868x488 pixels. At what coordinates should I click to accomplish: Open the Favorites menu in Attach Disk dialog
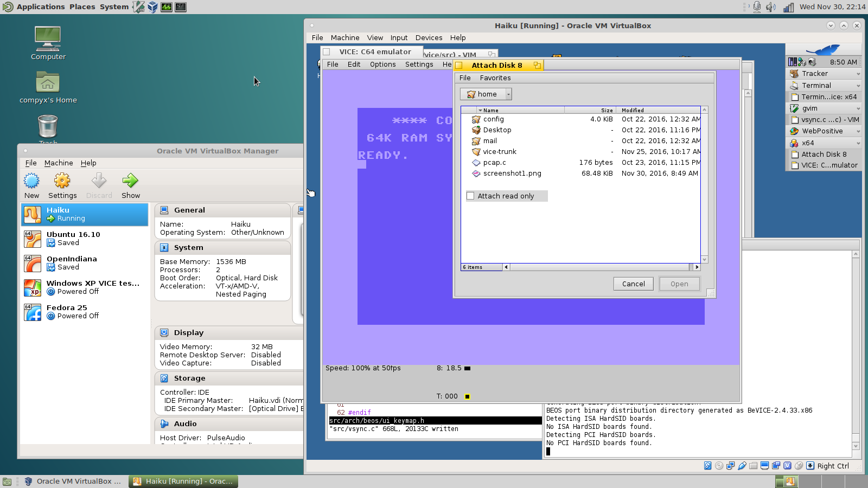(x=495, y=78)
